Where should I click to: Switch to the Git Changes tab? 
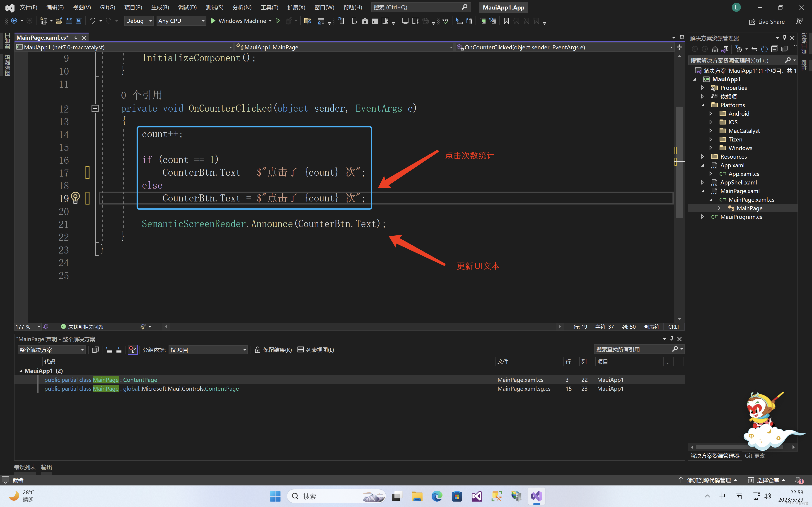(755, 456)
